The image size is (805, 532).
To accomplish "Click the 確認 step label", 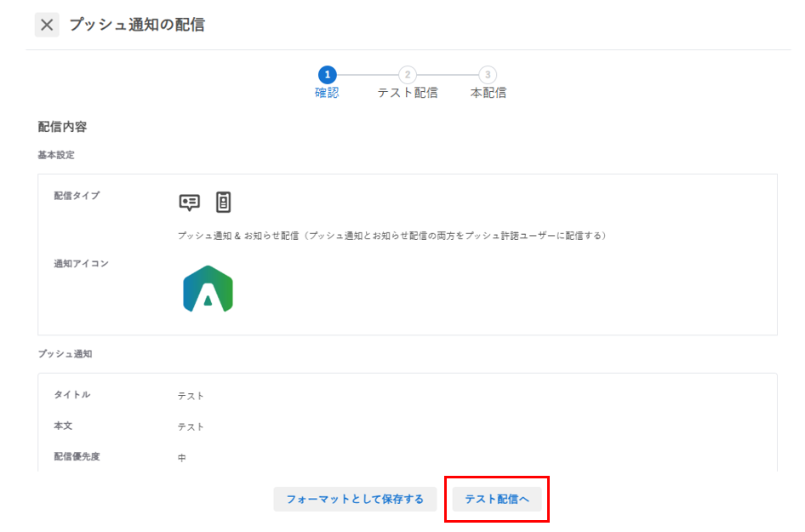I will [x=327, y=93].
